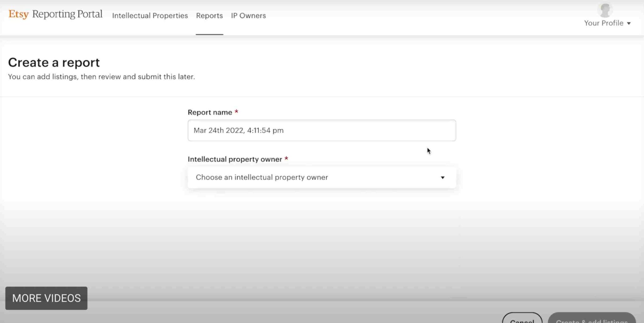Screen dimensions: 644x323
Task: Click the caret beside Your Profile
Action: coord(629,24)
